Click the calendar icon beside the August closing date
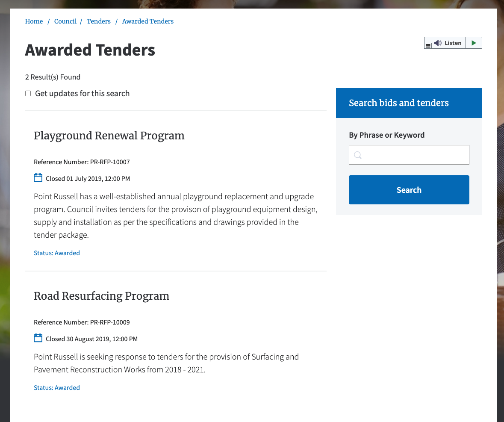 point(38,338)
